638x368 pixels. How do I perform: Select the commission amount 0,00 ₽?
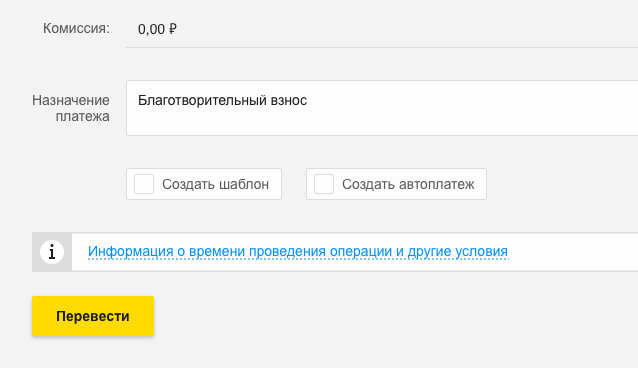coord(157,29)
